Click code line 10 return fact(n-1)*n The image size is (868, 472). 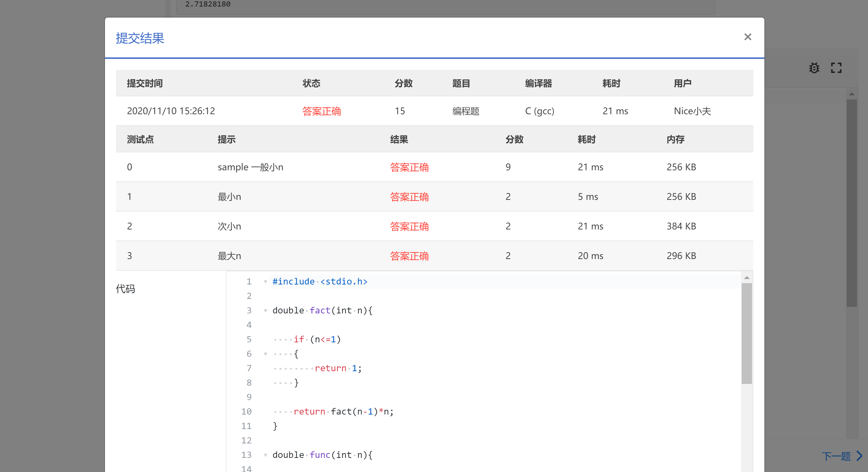(343, 411)
